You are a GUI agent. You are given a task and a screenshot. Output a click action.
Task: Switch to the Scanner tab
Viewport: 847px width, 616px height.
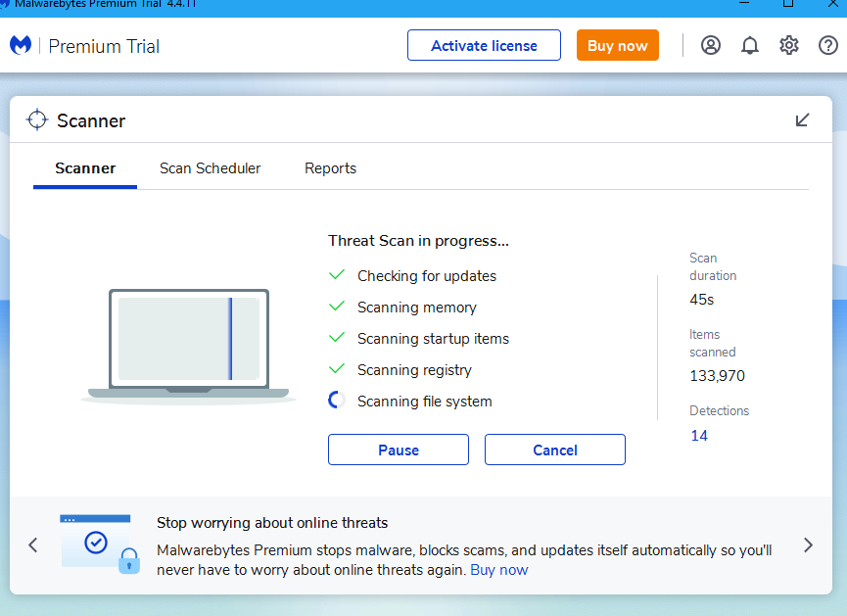pos(85,168)
